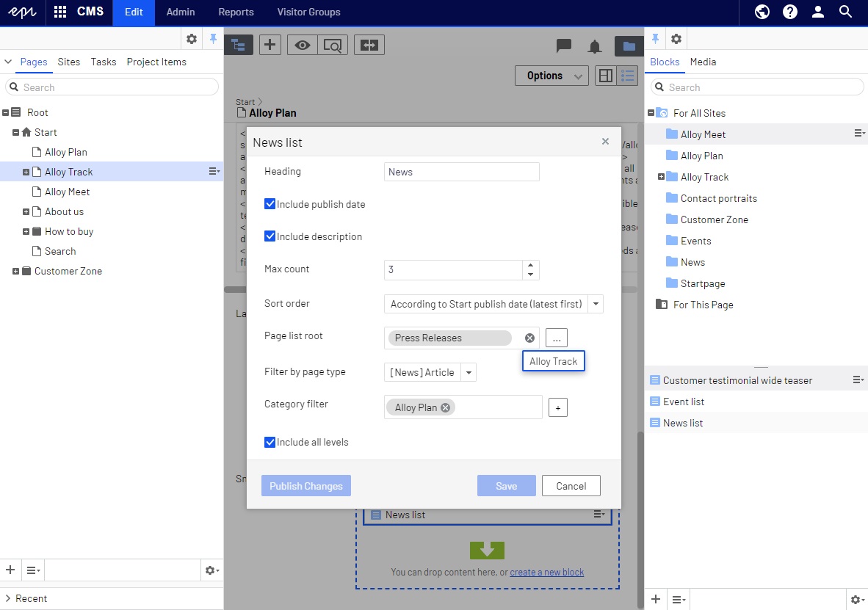Open the Admin menu item
Screen dimensions: 868x610
coord(181,12)
